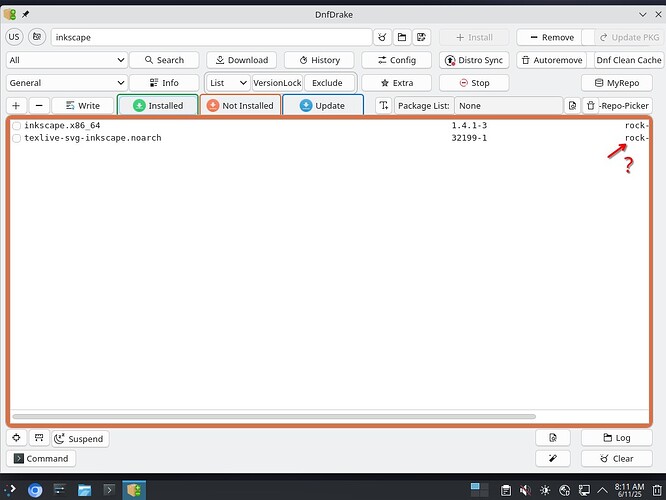The height and width of the screenshot is (500, 666).
Task: Open the Command terminal button
Action: (41, 459)
